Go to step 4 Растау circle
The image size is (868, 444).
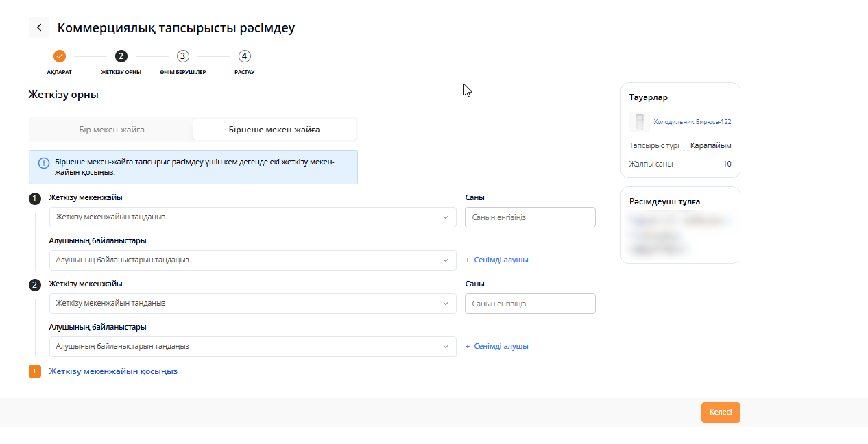(x=245, y=56)
